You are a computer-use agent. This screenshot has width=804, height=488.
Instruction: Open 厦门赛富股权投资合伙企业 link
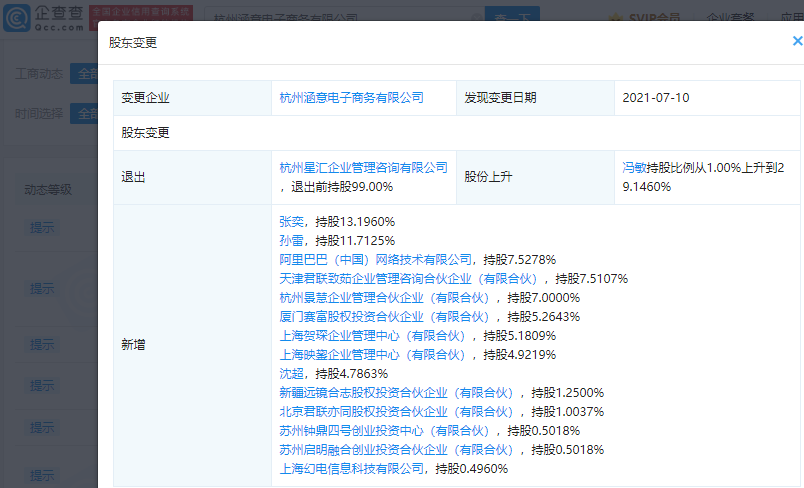[384, 316]
